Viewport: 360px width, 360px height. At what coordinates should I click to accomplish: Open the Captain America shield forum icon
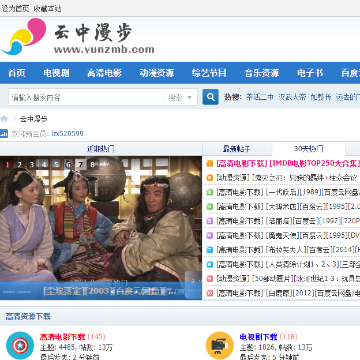point(20,346)
